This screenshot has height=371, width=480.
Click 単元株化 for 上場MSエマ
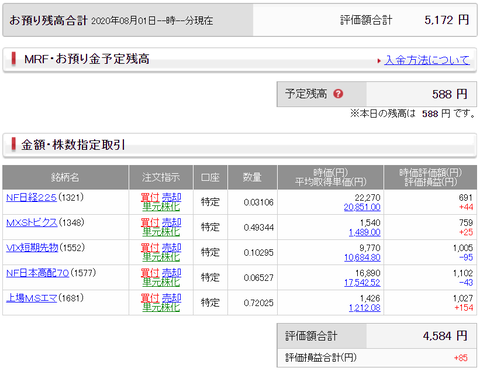tap(161, 308)
